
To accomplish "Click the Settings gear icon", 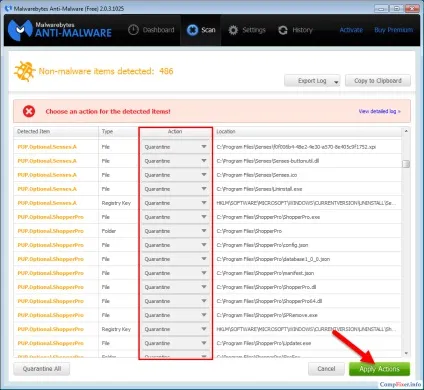I will [233, 30].
